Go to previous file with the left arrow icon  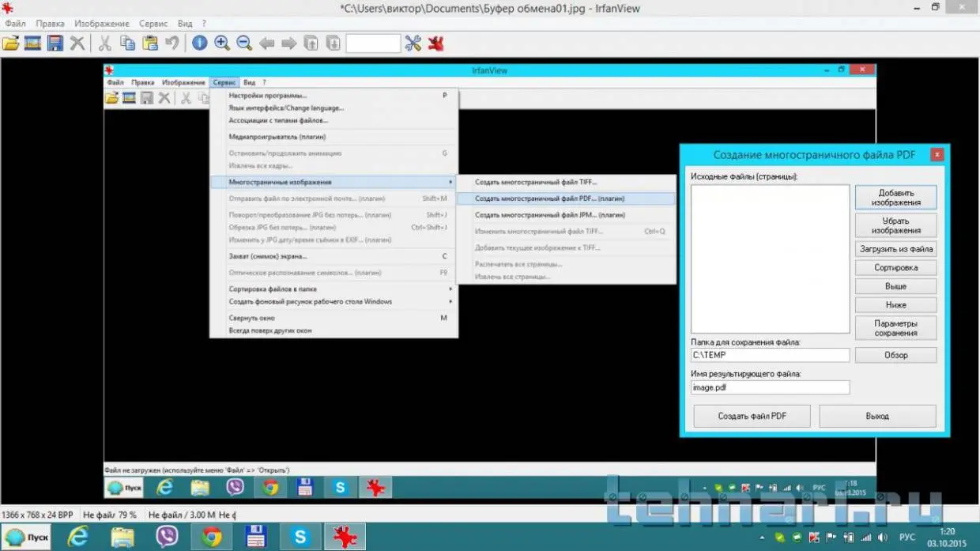[x=267, y=43]
